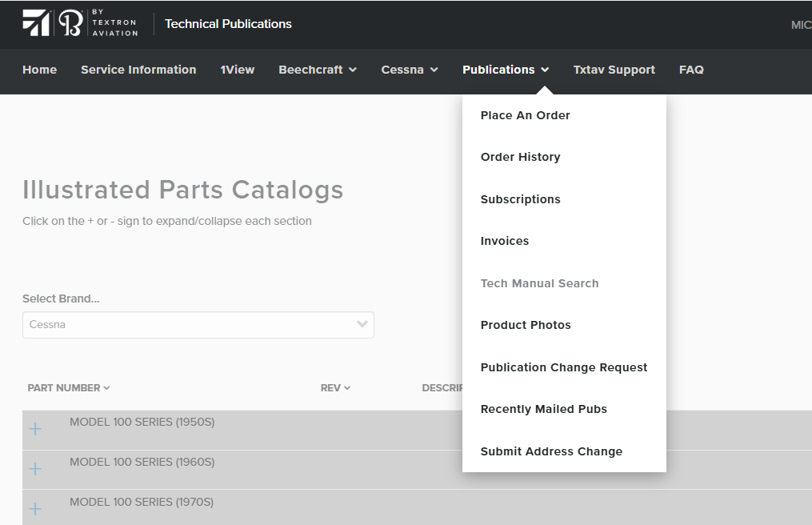Viewport: 812px width, 525px height.
Task: Select Publication Change Request menu entry
Action: 564,367
